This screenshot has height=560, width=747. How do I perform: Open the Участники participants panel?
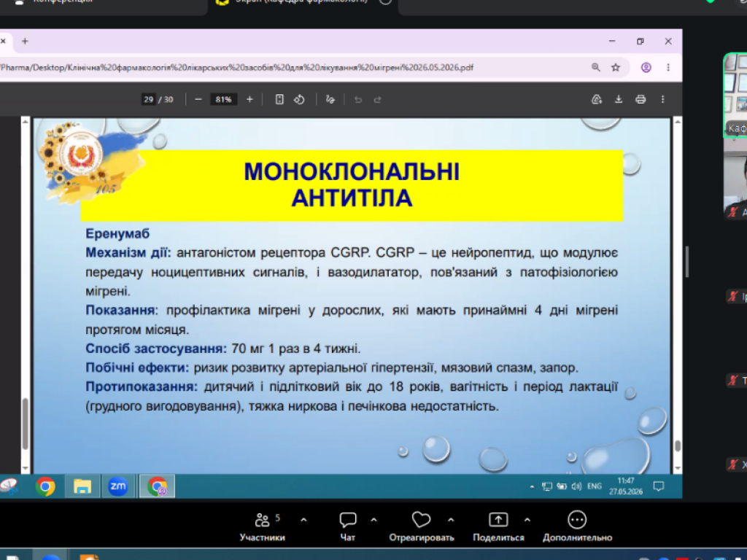click(x=263, y=526)
